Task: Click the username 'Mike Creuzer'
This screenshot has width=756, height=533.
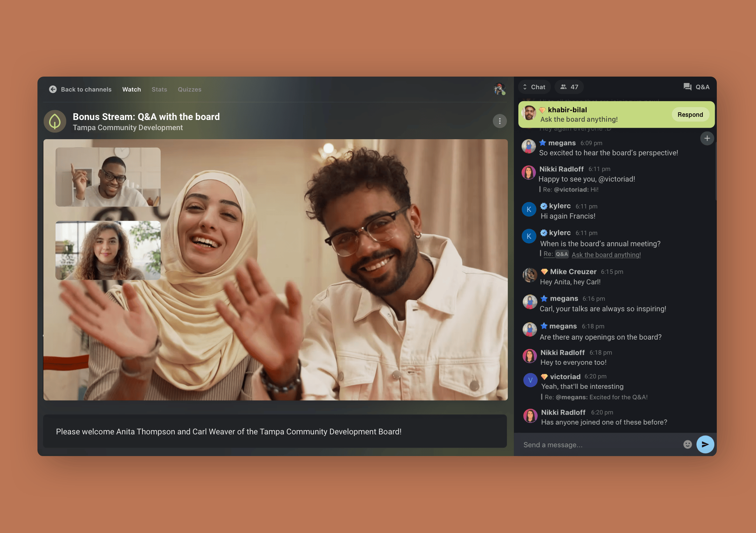Action: (x=573, y=272)
